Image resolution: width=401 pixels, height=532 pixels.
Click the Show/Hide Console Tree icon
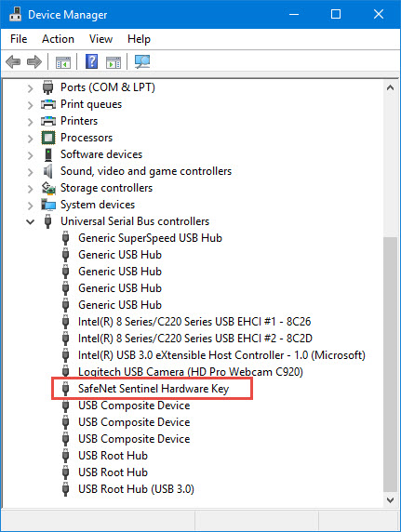pos(63,62)
